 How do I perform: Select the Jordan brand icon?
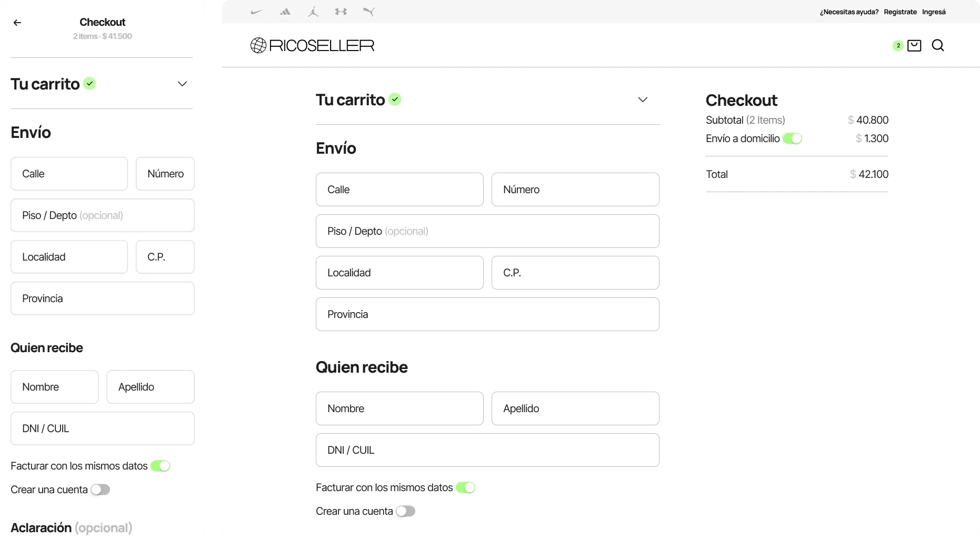[x=313, y=12]
